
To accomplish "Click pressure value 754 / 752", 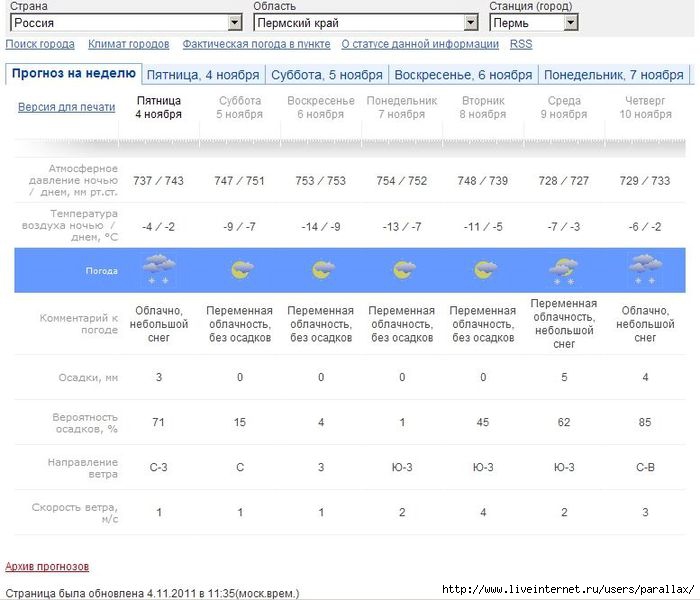I will [x=402, y=181].
